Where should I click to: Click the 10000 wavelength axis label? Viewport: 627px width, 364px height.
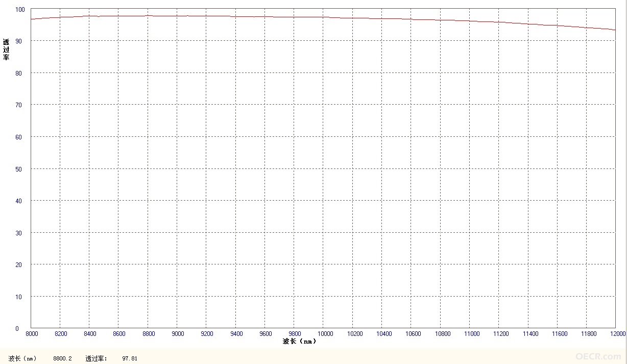tap(324, 334)
